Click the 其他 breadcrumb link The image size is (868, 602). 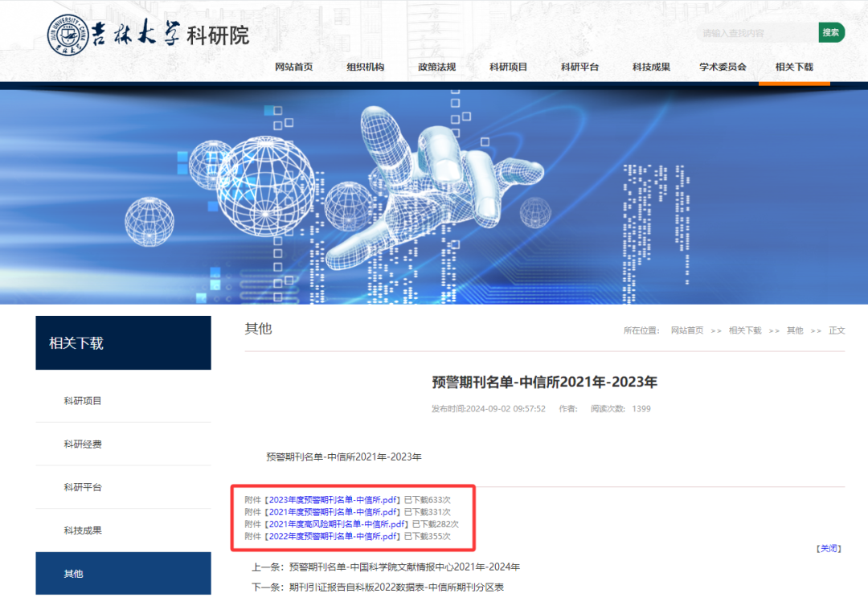click(795, 330)
